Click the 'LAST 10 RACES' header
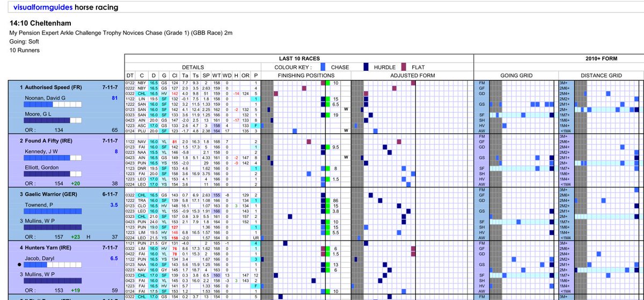Viewport: 644px width, 300px height. [x=299, y=58]
